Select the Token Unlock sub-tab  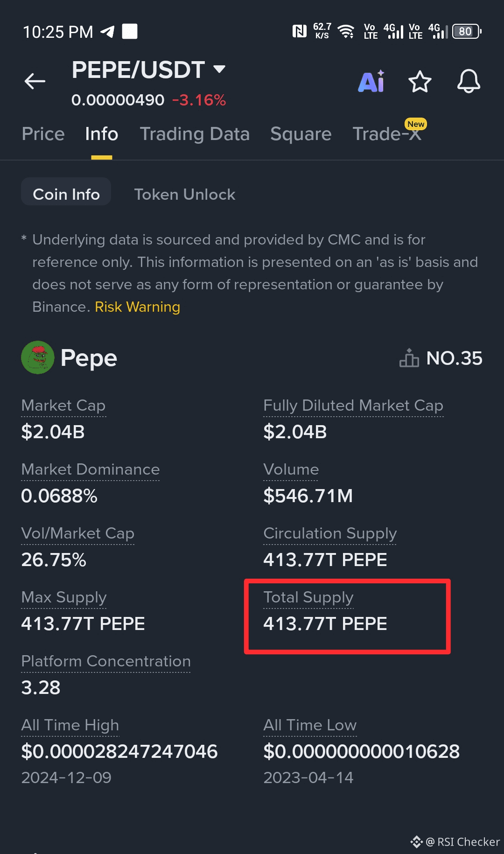click(x=184, y=194)
